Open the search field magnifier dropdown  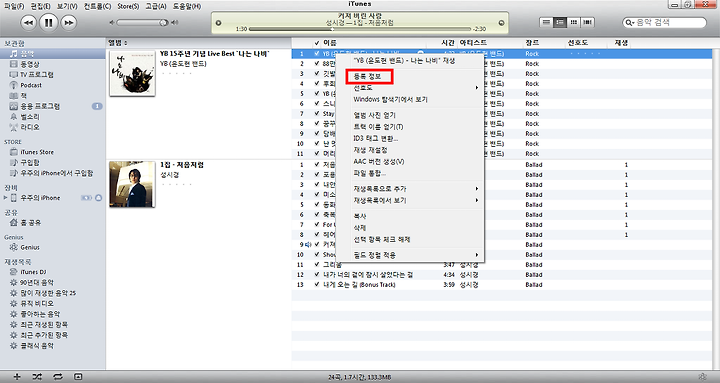tap(629, 23)
